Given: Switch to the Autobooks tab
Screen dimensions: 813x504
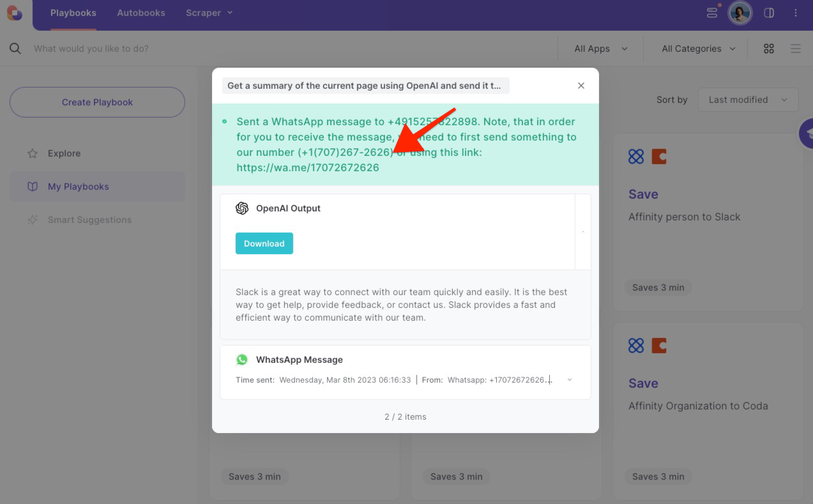Looking at the screenshot, I should (141, 12).
